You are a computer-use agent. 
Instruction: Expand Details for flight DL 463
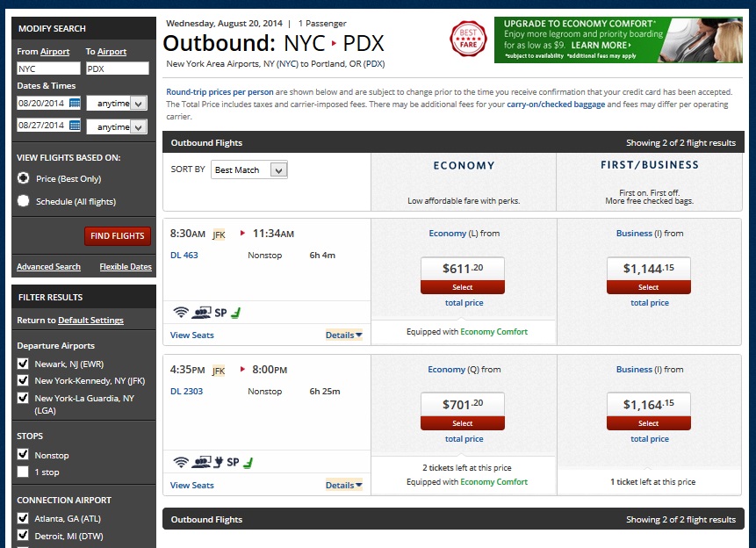coord(343,335)
